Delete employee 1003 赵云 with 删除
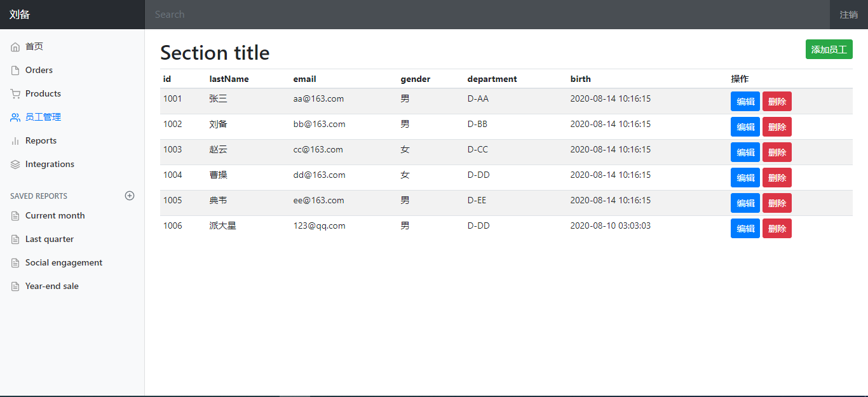The image size is (868, 397). click(x=777, y=152)
